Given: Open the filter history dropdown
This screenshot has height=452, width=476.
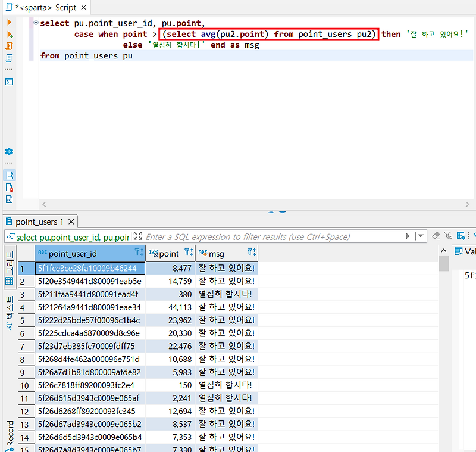Looking at the screenshot, I should [x=421, y=236].
